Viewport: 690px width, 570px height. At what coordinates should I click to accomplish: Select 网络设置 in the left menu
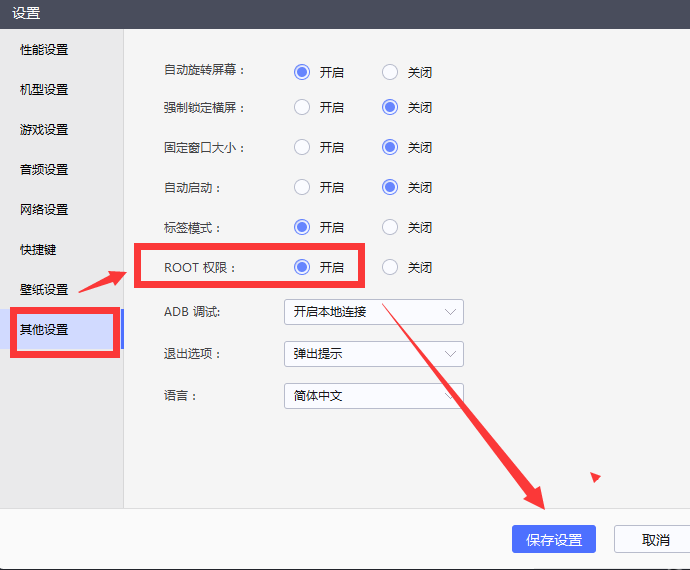point(45,210)
